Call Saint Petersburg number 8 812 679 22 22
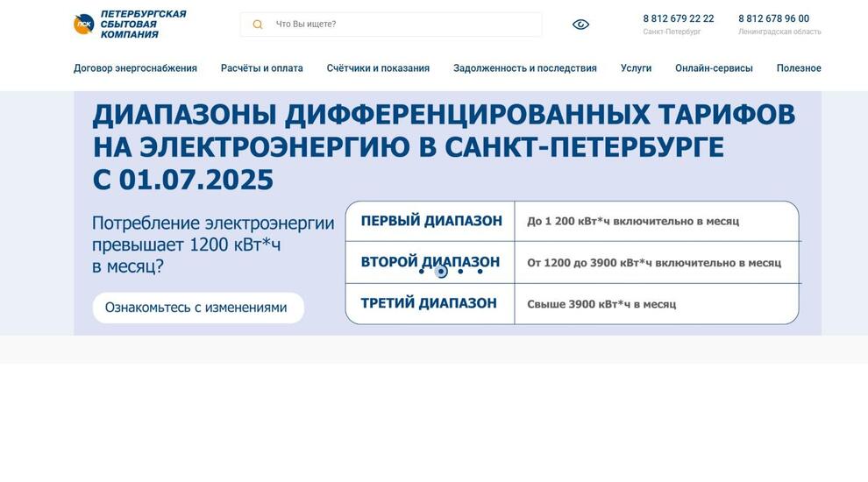This screenshot has width=868, height=482. point(678,18)
